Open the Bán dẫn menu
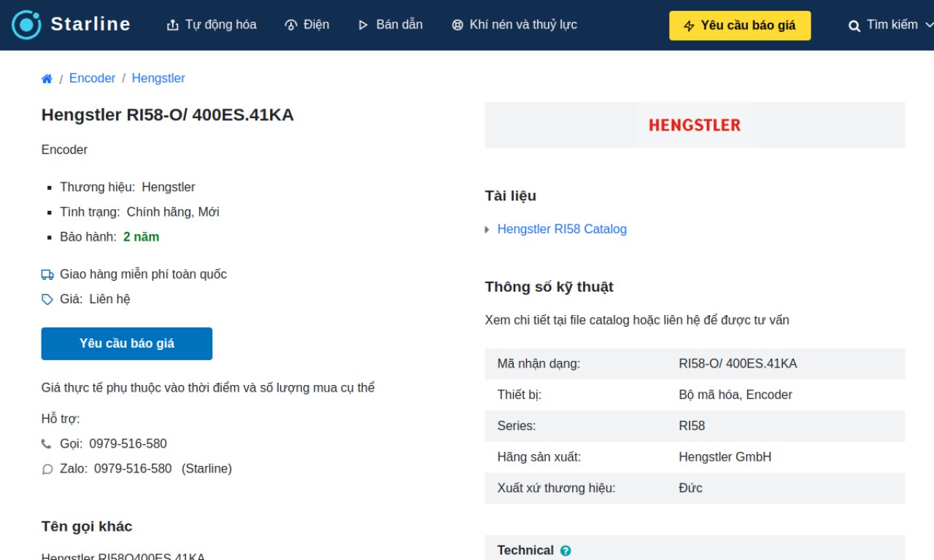This screenshot has height=560, width=934. pyautogui.click(x=390, y=25)
